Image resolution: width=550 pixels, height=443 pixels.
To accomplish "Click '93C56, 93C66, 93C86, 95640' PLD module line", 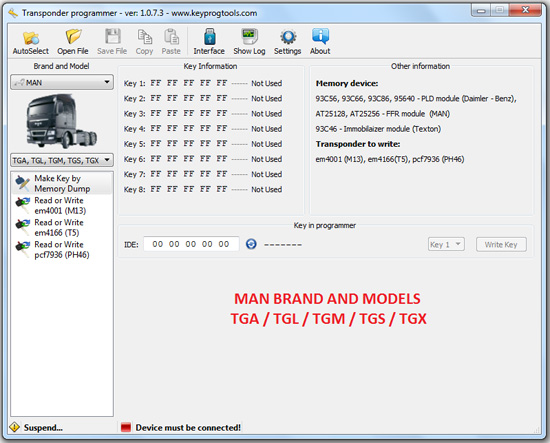I will point(416,99).
